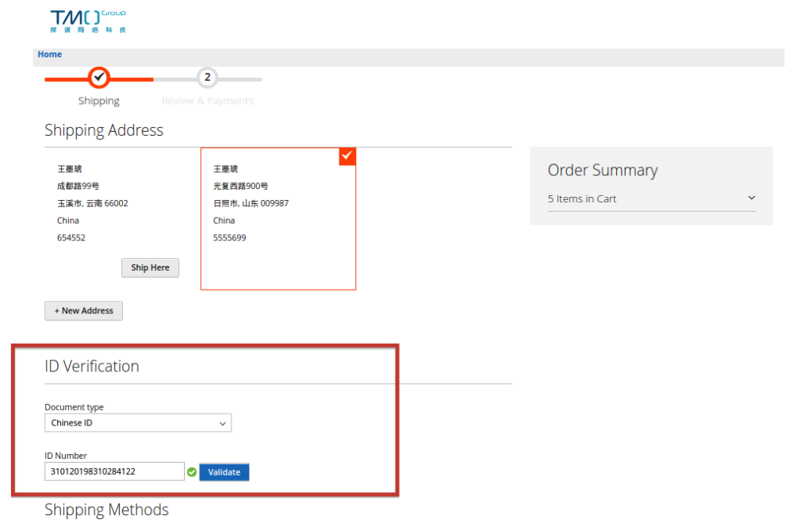Click the green validation checkmark icon

(192, 472)
